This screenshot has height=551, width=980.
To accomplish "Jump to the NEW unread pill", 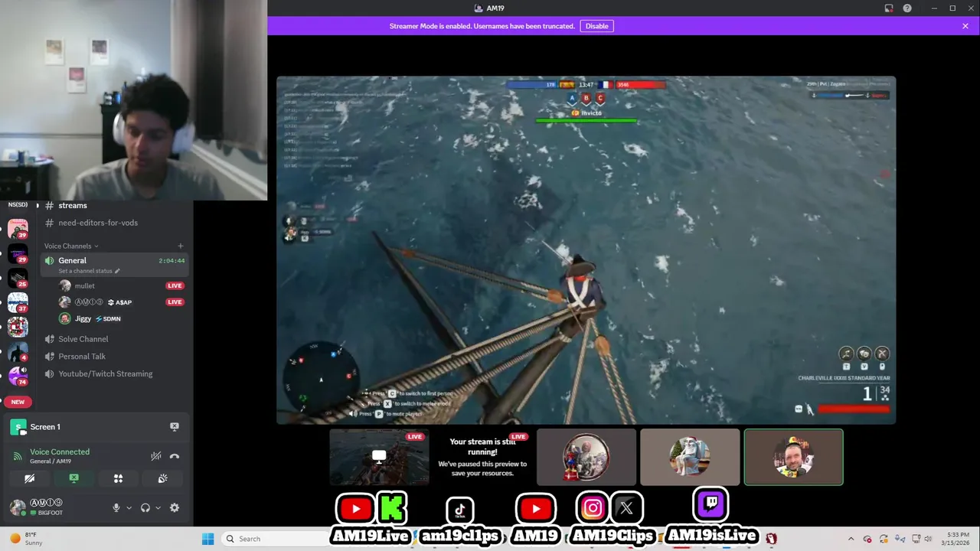I will pos(18,402).
